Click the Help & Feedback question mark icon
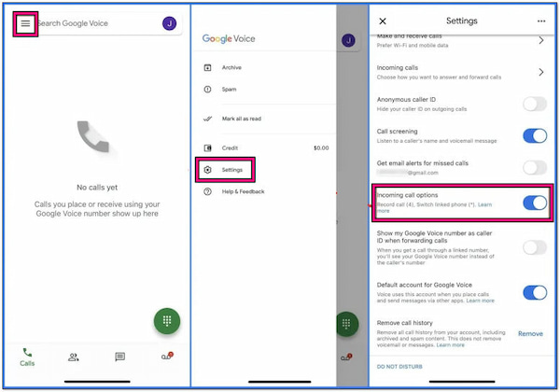Image resolution: width=560 pixels, height=392 pixels. point(207,191)
